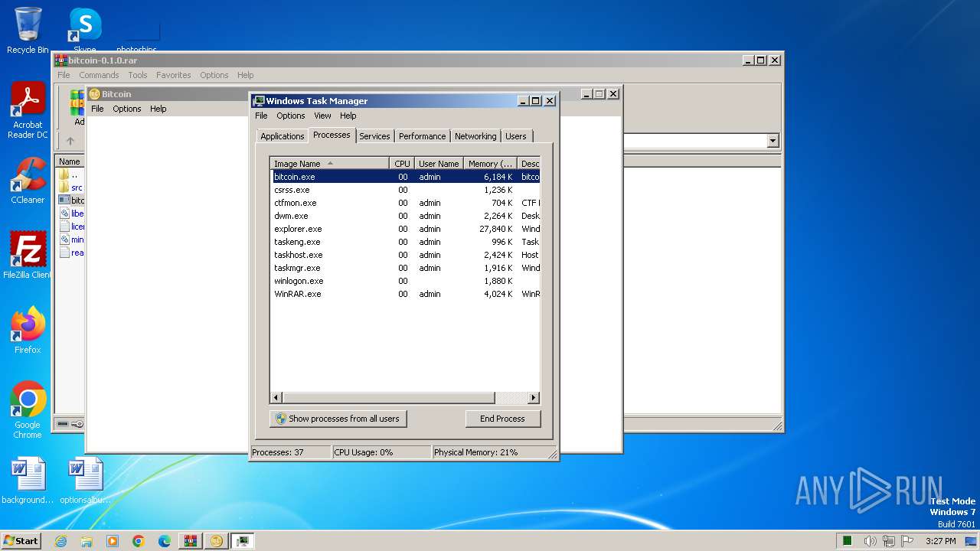Screen dimensions: 980x551
Task: Click process list horizontal scrollbar right arrow
Action: 534,398
